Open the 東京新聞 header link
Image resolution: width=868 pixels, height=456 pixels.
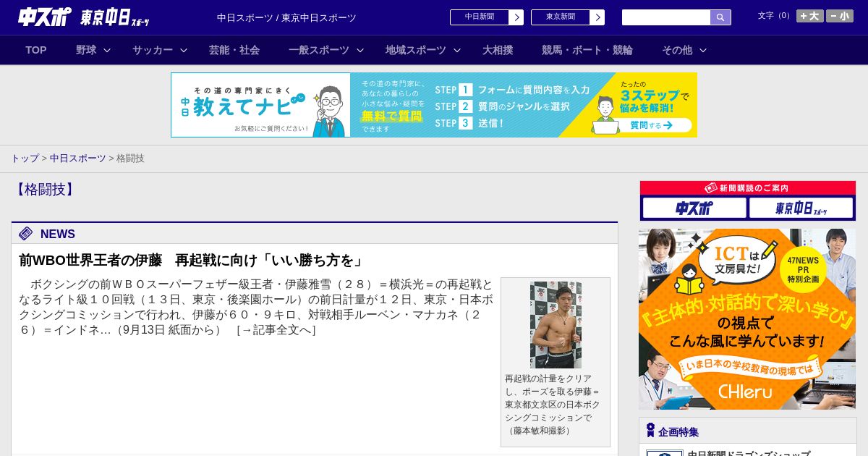point(568,17)
